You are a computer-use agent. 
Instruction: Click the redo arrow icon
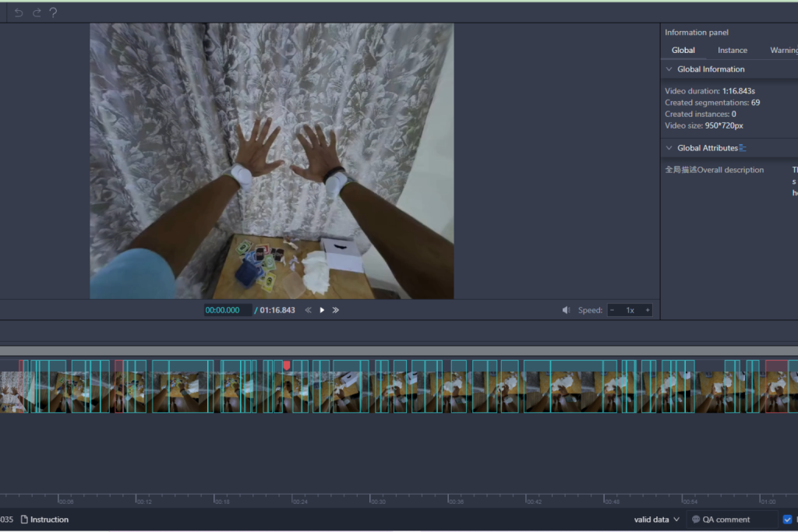point(37,12)
